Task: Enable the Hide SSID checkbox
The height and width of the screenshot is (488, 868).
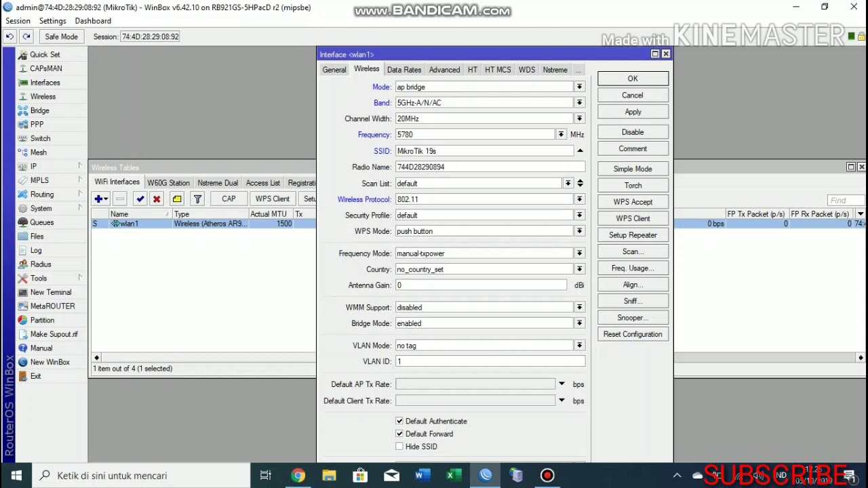Action: click(399, 447)
